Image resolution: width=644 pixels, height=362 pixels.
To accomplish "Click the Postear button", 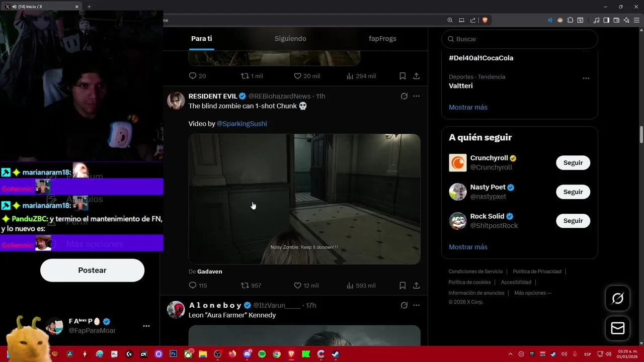I will 92,270.
